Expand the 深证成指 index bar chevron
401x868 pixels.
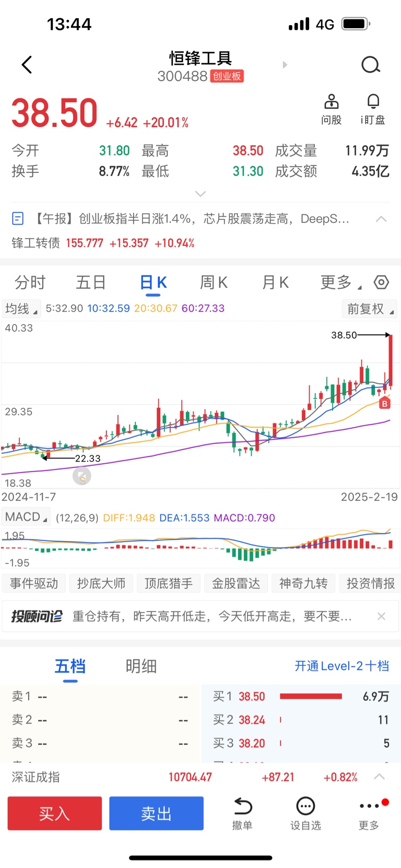[x=380, y=777]
